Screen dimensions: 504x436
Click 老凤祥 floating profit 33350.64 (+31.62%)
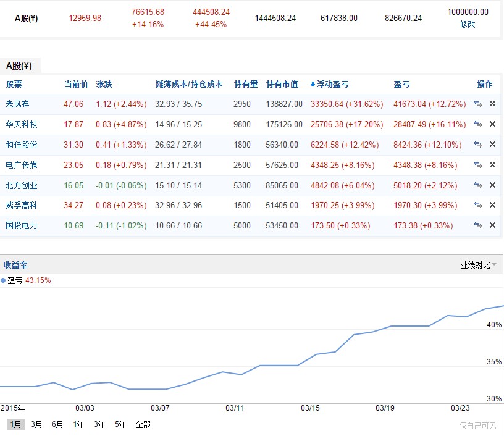click(x=347, y=104)
